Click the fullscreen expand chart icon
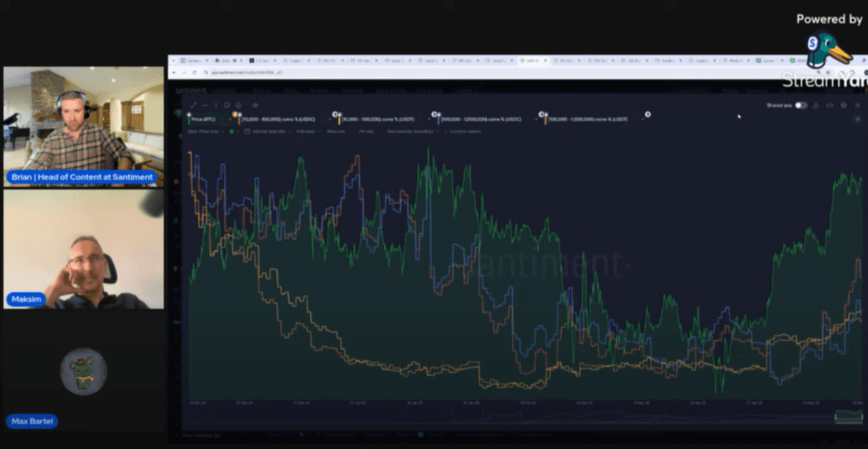Screen dimensions: 868x449 coord(193,105)
